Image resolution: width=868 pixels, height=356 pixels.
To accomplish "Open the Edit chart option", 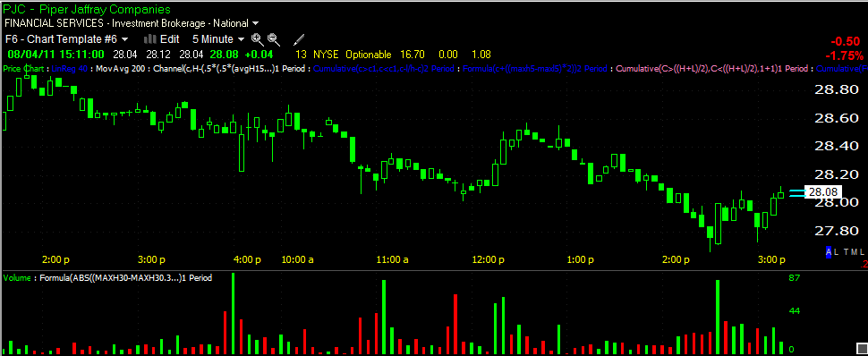I will (x=169, y=39).
